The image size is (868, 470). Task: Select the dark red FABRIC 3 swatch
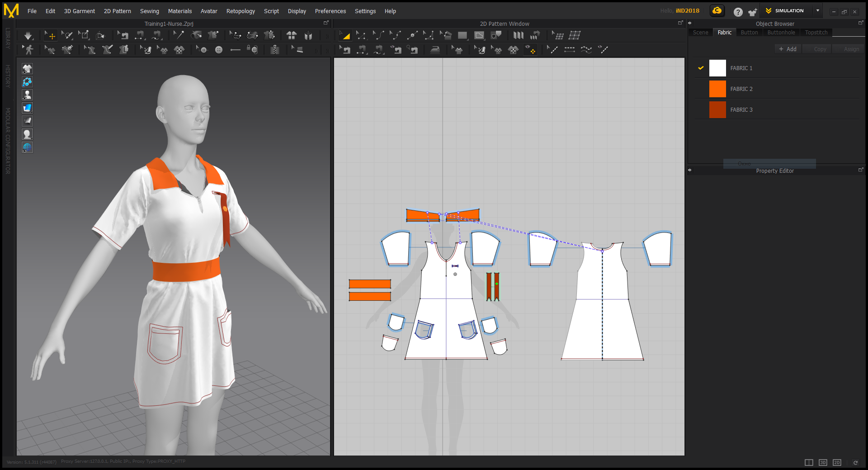[717, 109]
